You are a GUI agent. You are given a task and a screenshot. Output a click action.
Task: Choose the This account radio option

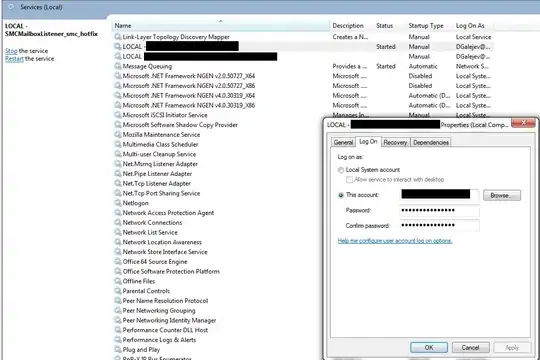pyautogui.click(x=341, y=195)
